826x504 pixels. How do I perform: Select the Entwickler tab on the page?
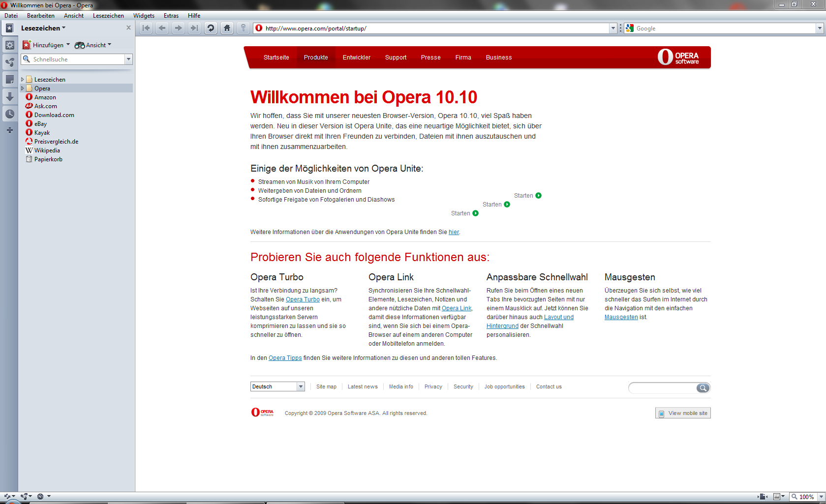pyautogui.click(x=356, y=58)
